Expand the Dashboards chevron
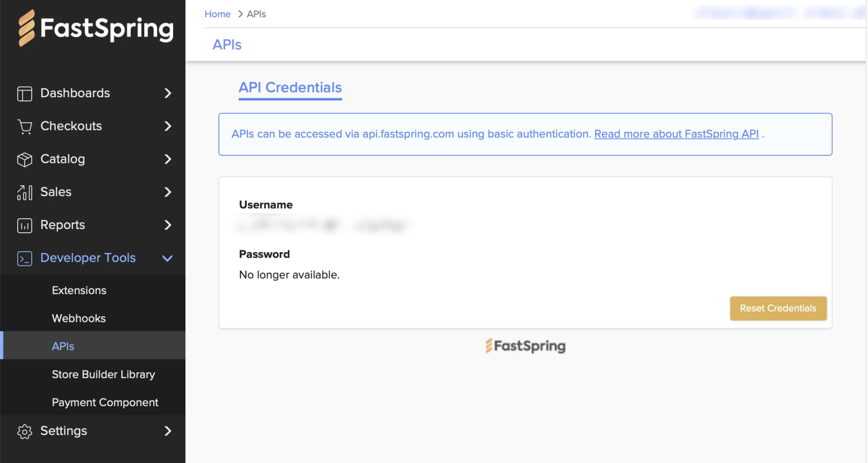 coord(168,93)
